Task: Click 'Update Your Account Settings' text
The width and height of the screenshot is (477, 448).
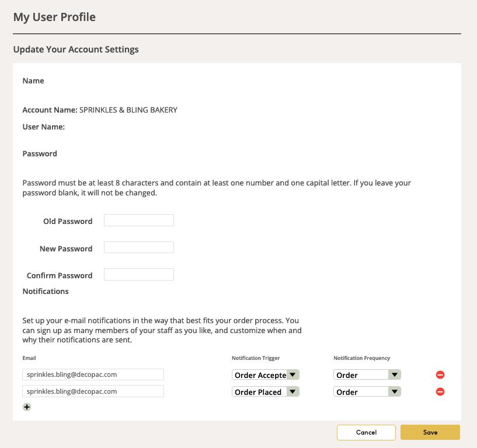Action: tap(76, 49)
